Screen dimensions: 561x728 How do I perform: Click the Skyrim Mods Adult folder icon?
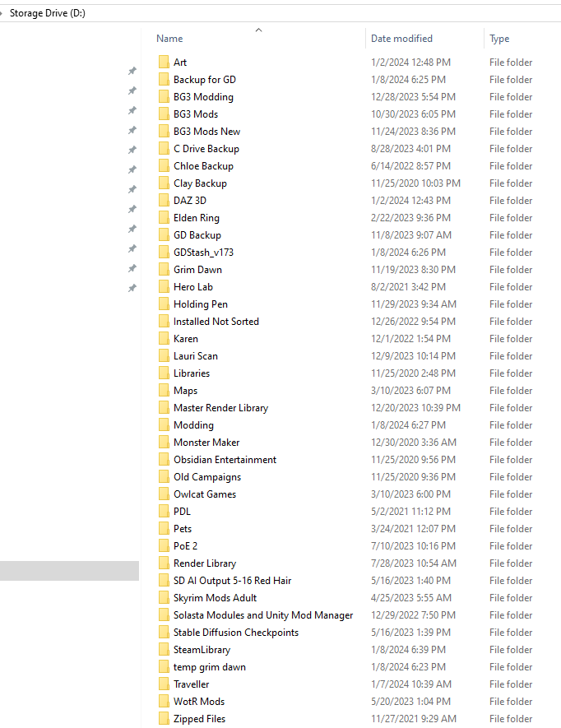point(164,597)
